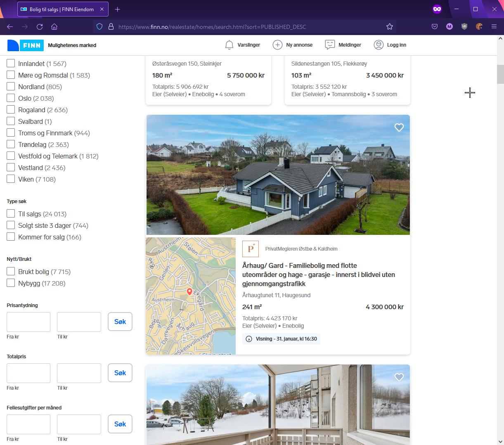Go to browser home page
504x445 pixels.
[54, 27]
